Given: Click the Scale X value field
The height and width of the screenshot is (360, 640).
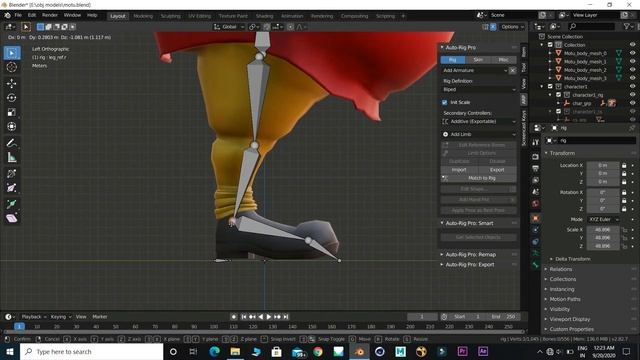Looking at the screenshot, I should coord(603,230).
